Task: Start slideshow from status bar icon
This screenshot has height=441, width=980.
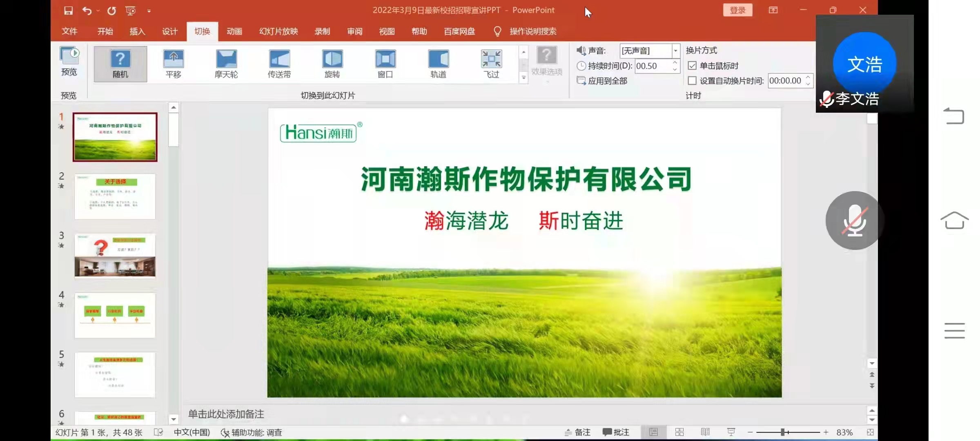Action: [731, 432]
